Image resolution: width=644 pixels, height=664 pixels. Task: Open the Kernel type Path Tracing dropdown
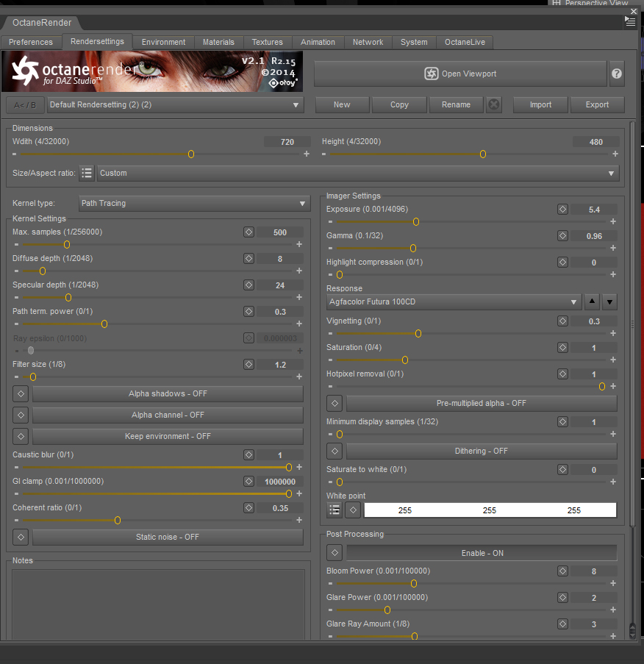(x=194, y=203)
